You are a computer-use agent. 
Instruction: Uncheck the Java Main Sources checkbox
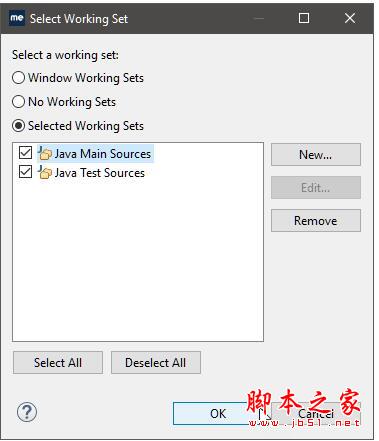tap(25, 153)
